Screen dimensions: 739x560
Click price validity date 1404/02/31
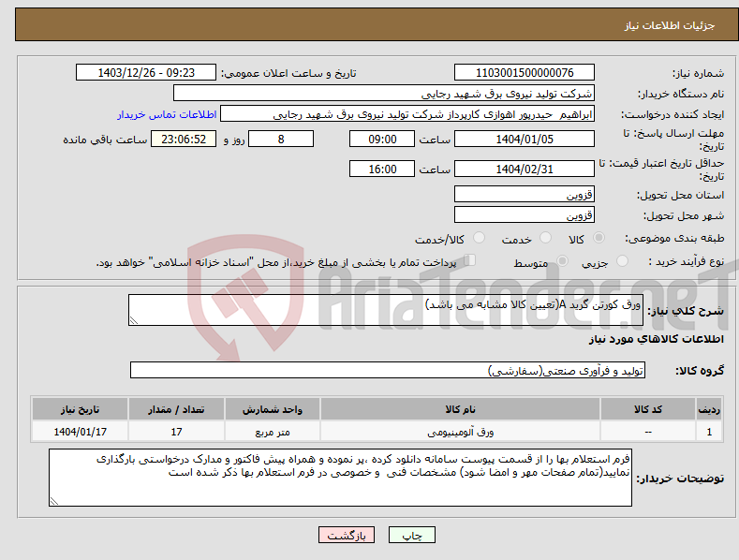(525, 169)
